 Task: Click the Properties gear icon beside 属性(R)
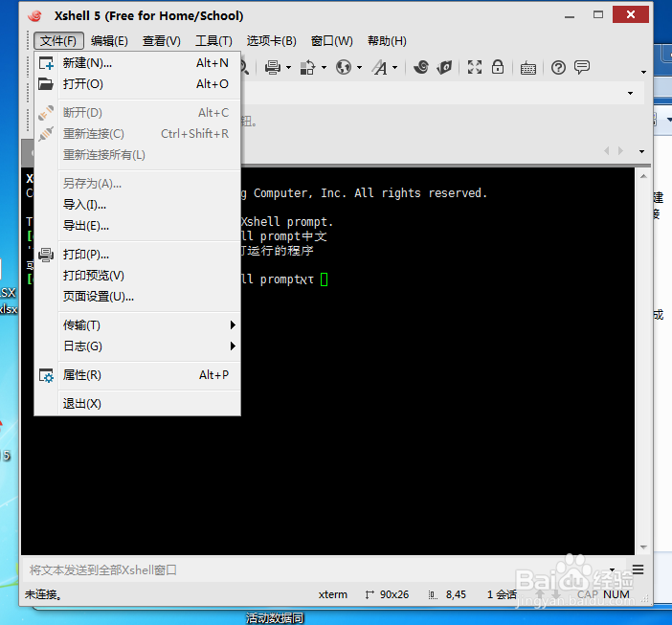[x=46, y=375]
